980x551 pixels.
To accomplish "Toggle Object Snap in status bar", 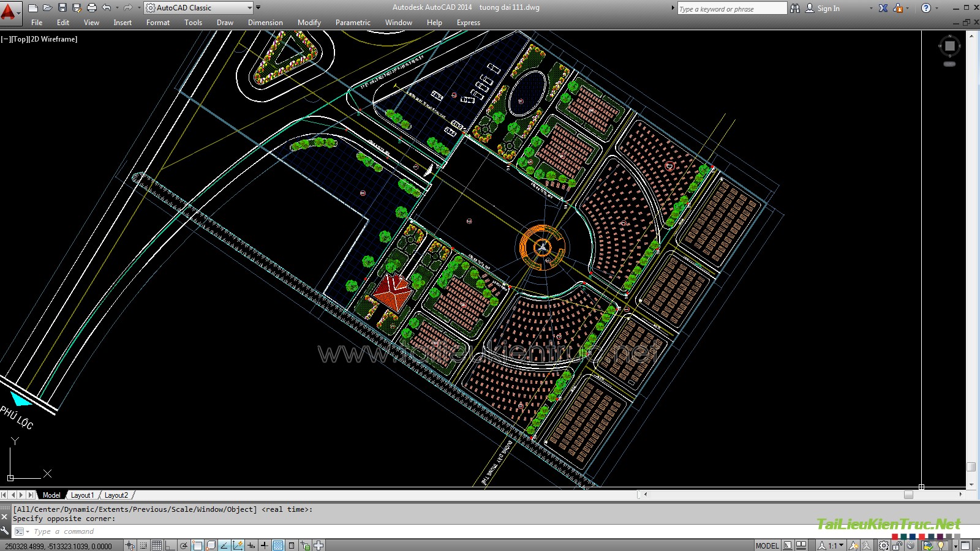I will click(x=197, y=545).
